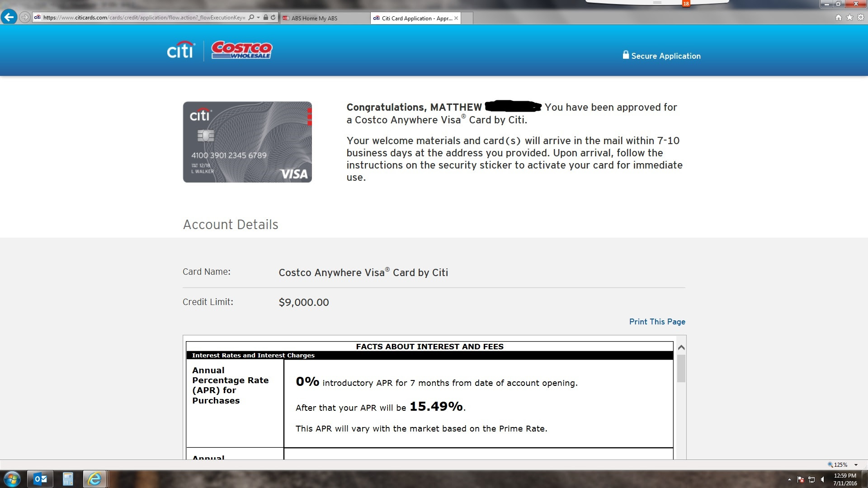Screen dimensions: 868x488
Task: Click the browser zoom magnifier icon
Action: 830,465
